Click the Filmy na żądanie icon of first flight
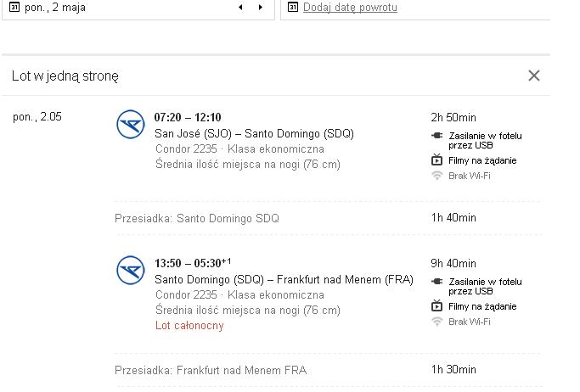 tap(436, 160)
